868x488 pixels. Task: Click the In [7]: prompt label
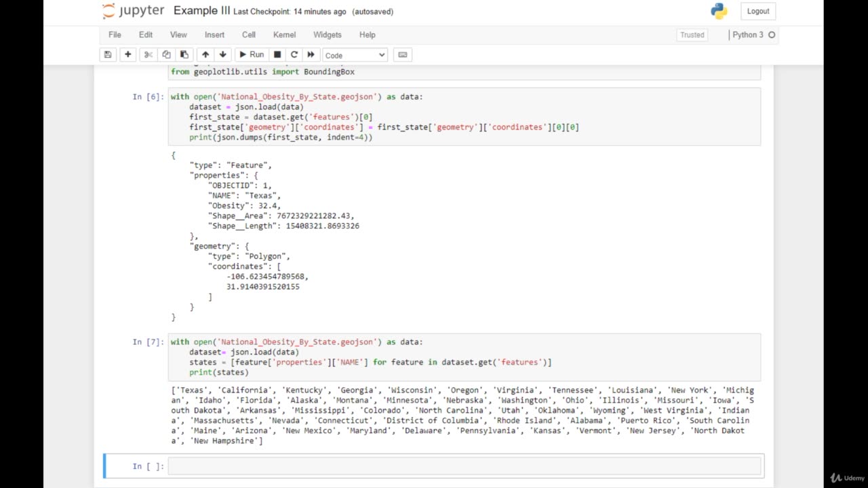[x=148, y=342]
